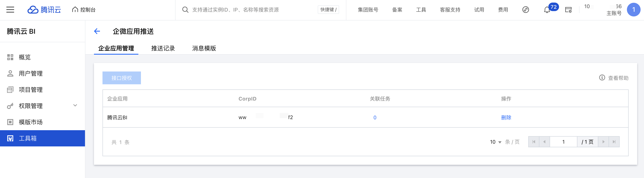Open the 查看帮助 help link

point(618,78)
